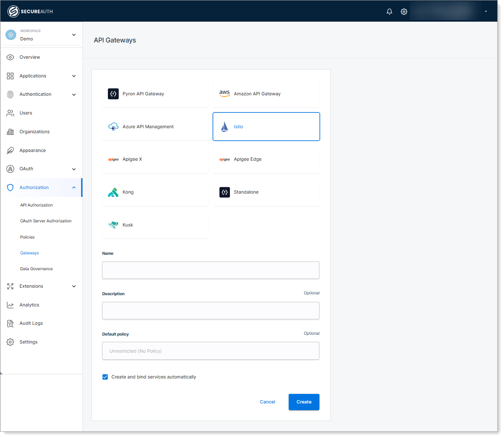Screen dimensions: 504x438
Task: Click the Overview eye icon
Action: click(10, 57)
